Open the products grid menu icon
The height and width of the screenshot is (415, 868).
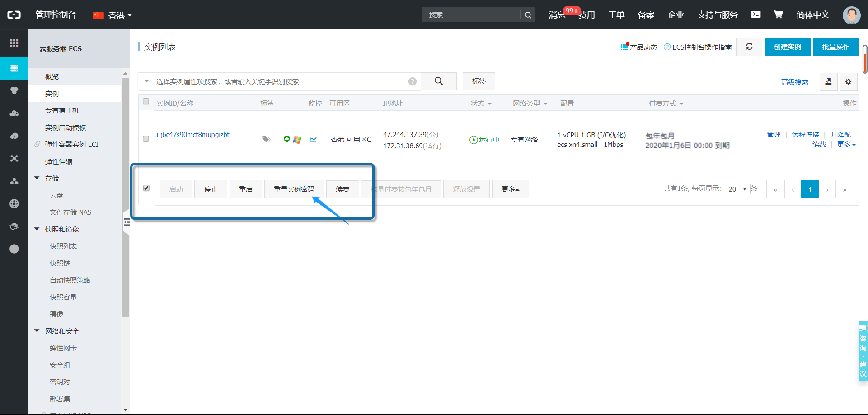[x=14, y=43]
